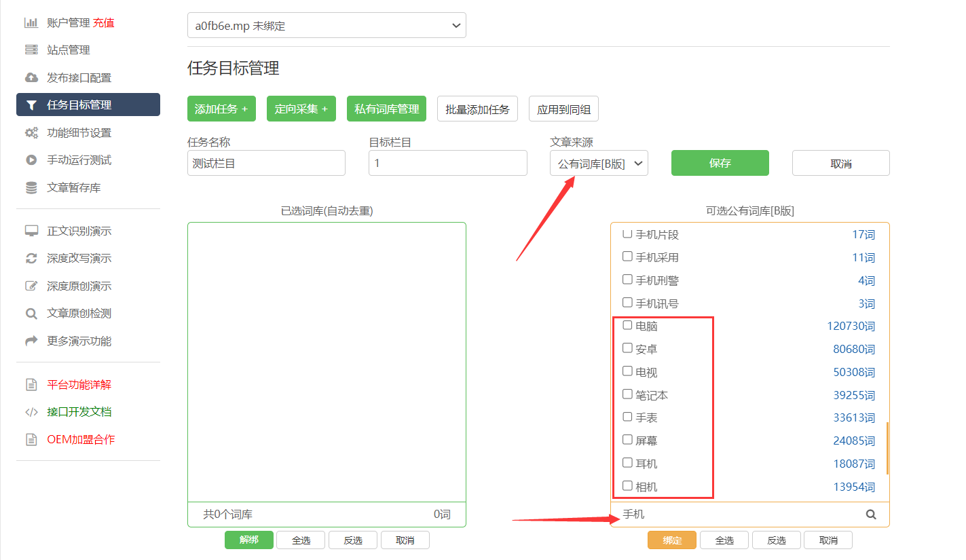Click the magnifier icon in the 手机 search box
Screen dimensions: 966x560
(x=871, y=515)
